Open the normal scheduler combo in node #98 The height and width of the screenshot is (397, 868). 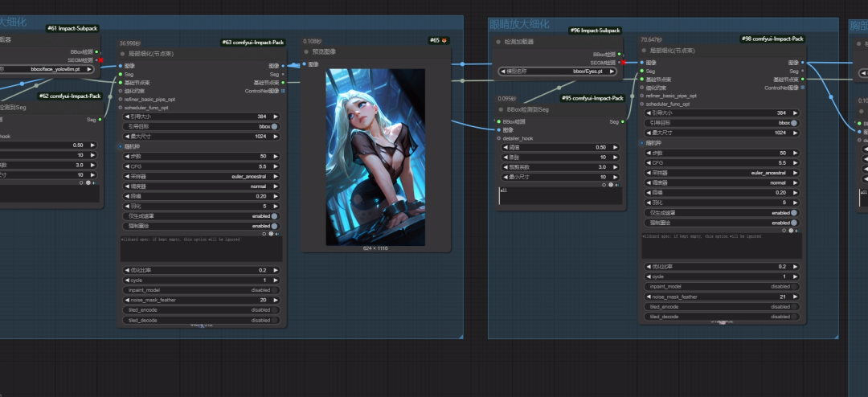[722, 182]
